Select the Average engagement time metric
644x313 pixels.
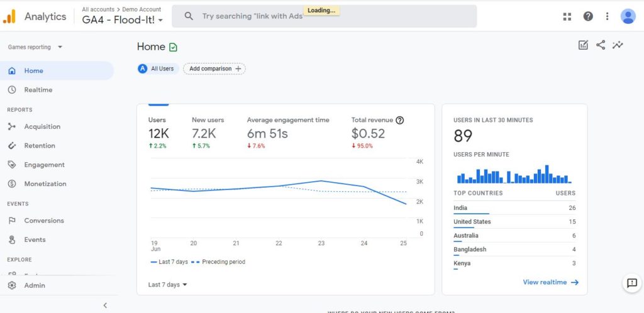click(x=288, y=134)
